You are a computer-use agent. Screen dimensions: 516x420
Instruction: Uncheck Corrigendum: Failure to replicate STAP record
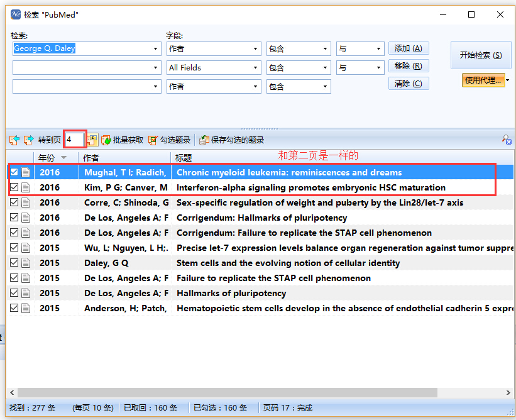click(x=14, y=233)
